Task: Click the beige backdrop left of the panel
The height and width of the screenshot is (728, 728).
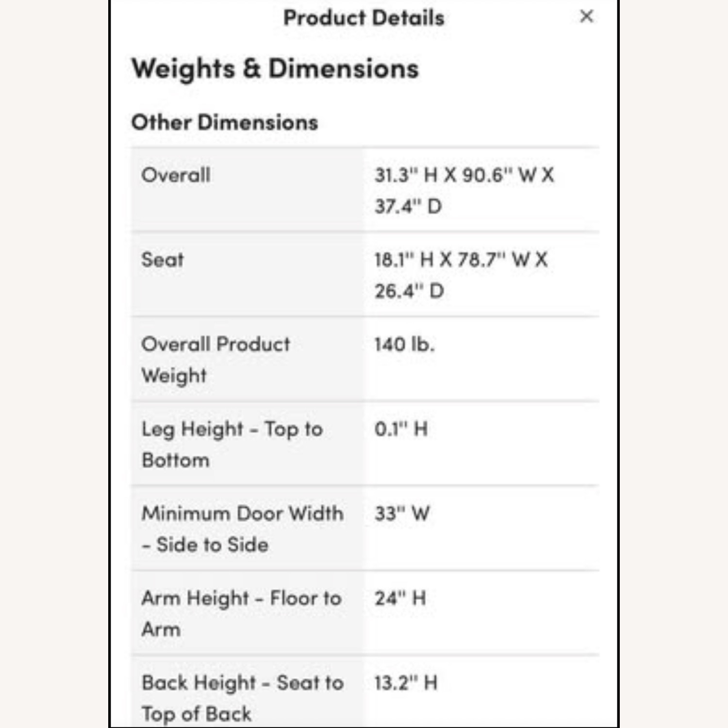Action: tap(53, 364)
